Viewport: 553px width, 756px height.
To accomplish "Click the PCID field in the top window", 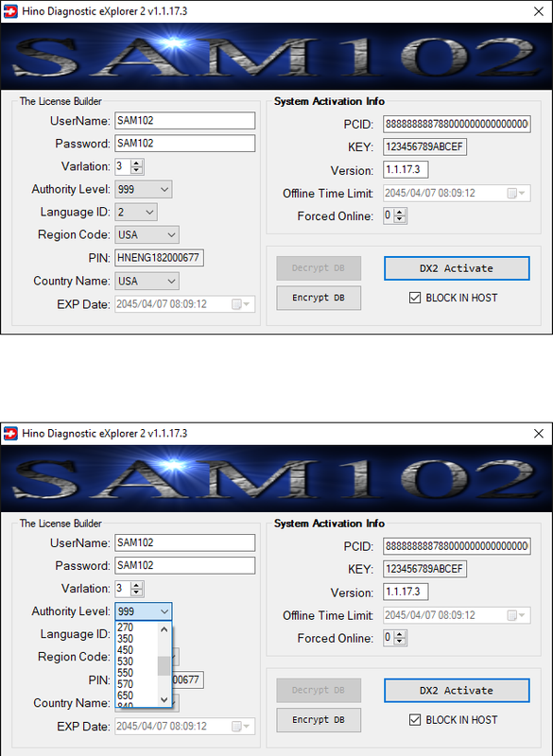I will [458, 125].
